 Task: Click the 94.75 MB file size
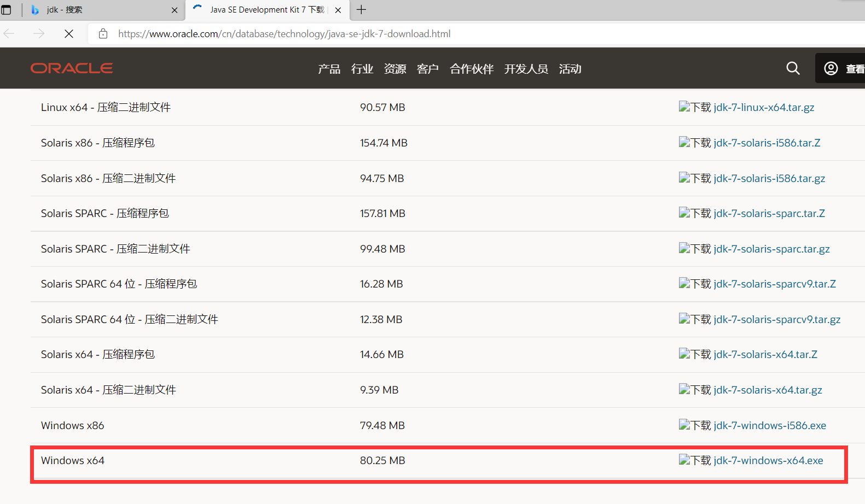382,179
